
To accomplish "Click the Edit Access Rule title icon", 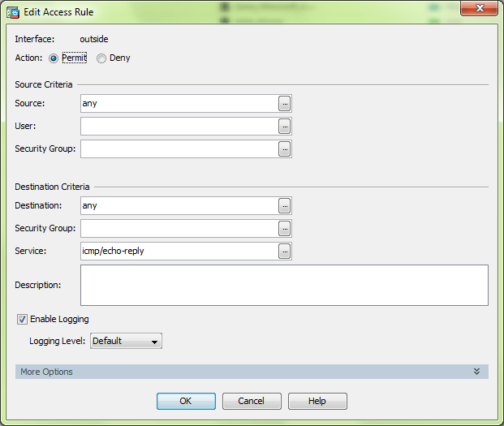I will pyautogui.click(x=13, y=12).
